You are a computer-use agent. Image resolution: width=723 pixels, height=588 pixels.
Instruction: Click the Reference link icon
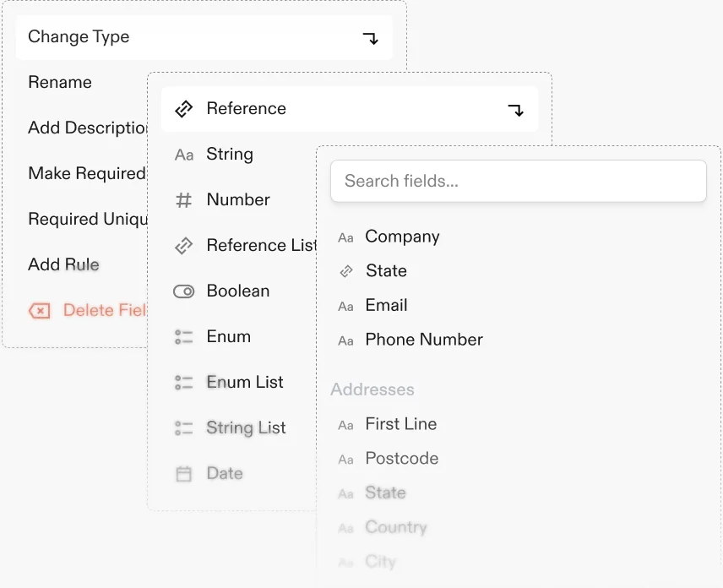(x=183, y=109)
